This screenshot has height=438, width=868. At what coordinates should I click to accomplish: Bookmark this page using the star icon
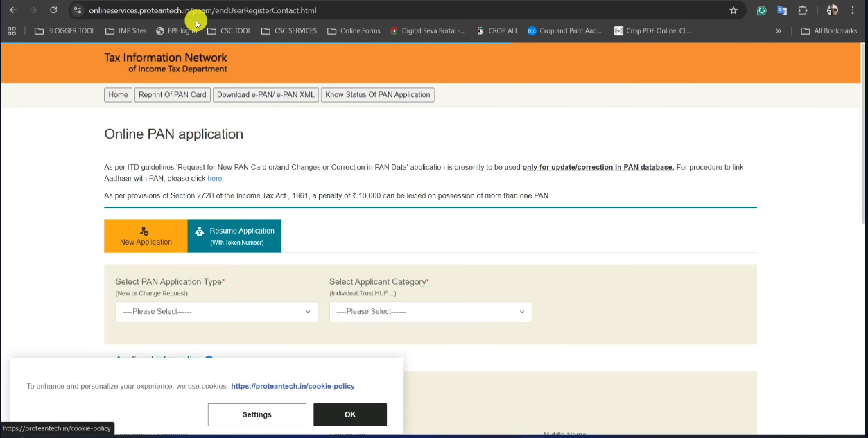(733, 10)
